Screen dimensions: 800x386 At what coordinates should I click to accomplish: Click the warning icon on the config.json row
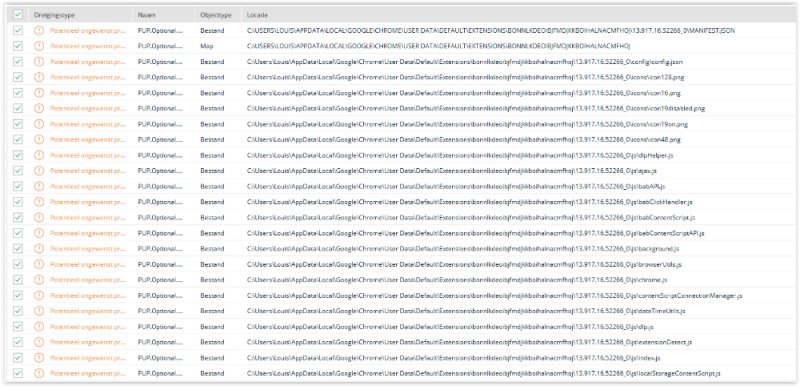click(x=39, y=62)
